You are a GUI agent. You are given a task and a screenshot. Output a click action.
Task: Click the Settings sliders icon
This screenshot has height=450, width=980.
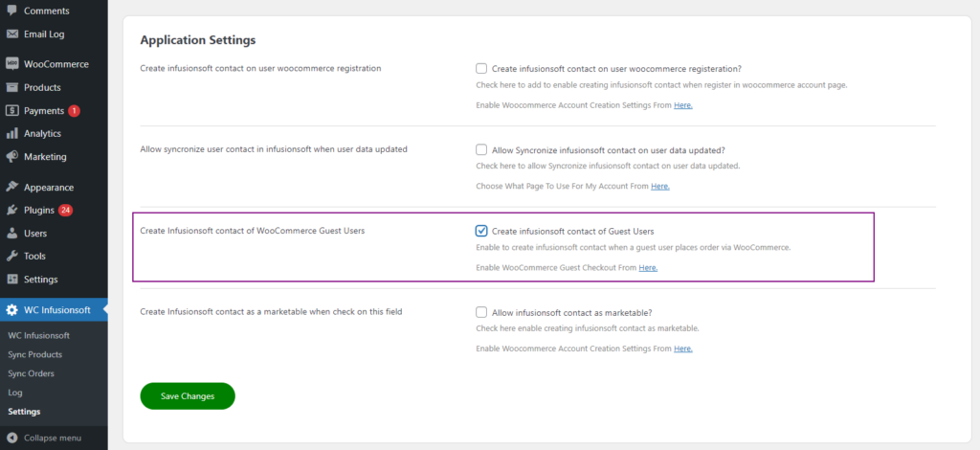coord(11,280)
